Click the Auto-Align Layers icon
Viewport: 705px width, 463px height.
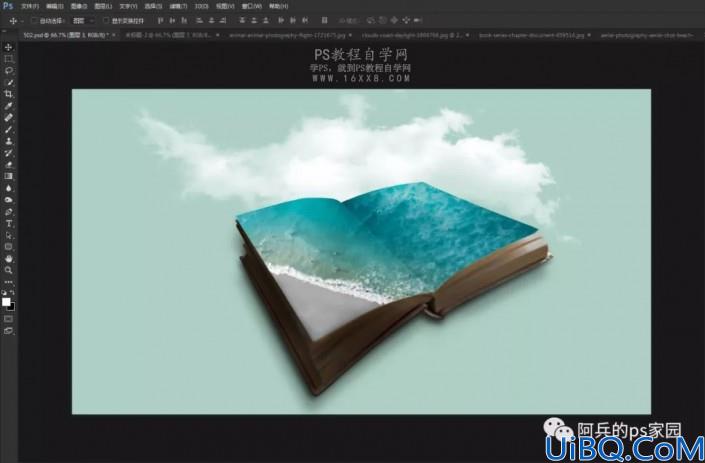coord(325,20)
